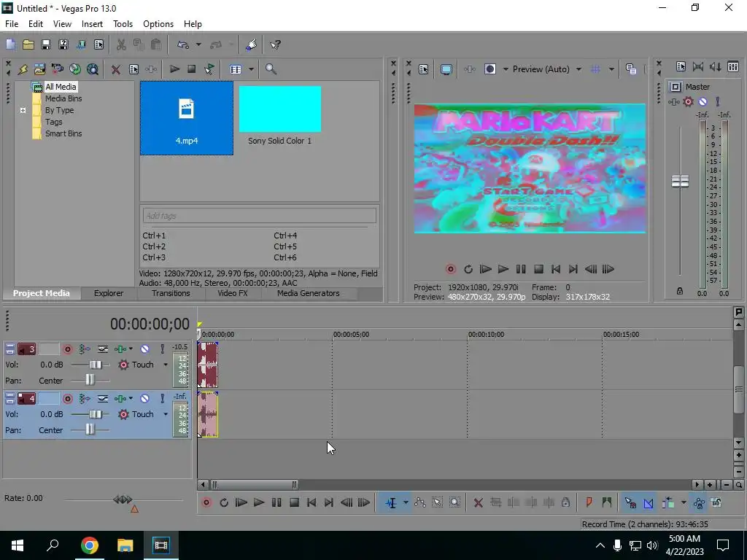The image size is (747, 560).
Task: Open the preview overlays grid dropdown arrow
Action: point(611,69)
